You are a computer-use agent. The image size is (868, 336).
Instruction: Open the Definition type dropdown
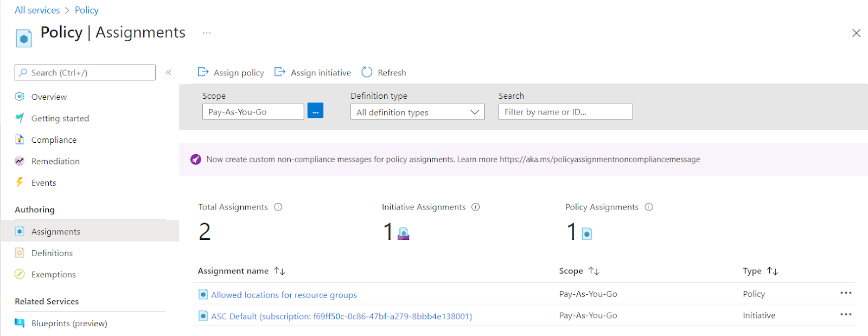click(417, 112)
